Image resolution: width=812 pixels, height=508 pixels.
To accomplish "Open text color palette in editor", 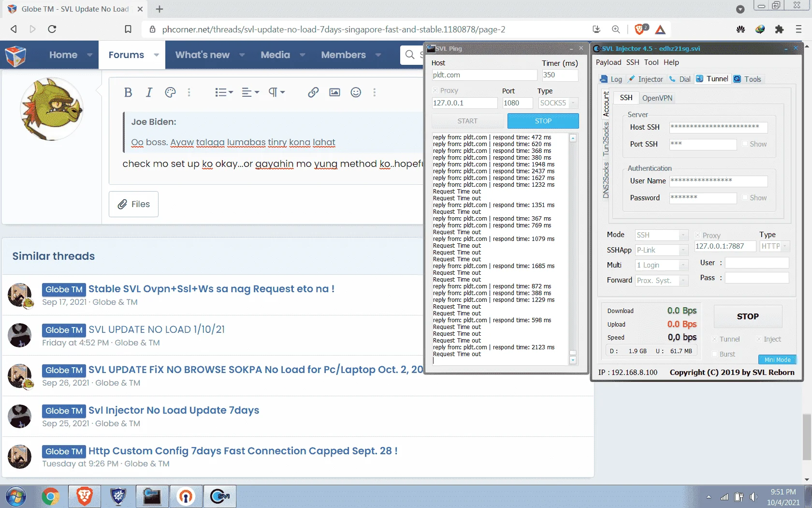I will point(170,92).
